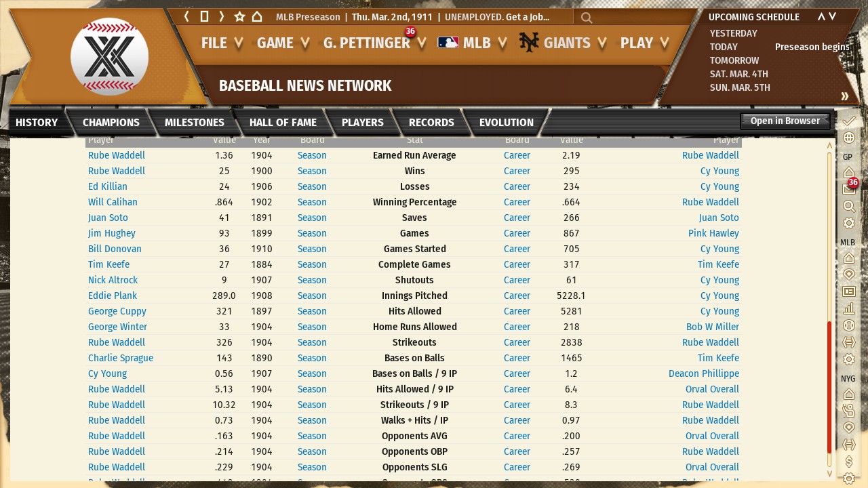Open player link Eddie Plank
868x488 pixels.
point(113,296)
